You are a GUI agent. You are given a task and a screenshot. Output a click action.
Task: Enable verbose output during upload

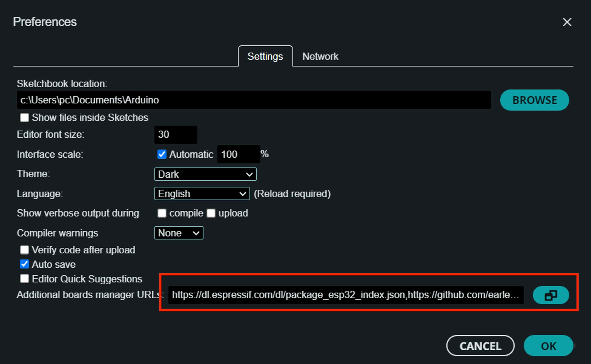211,213
